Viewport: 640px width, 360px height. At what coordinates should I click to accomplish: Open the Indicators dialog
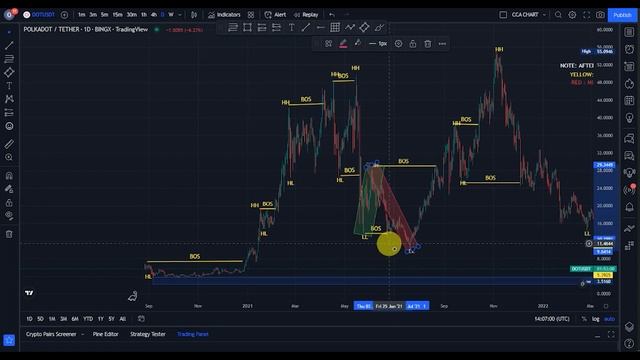pos(224,15)
